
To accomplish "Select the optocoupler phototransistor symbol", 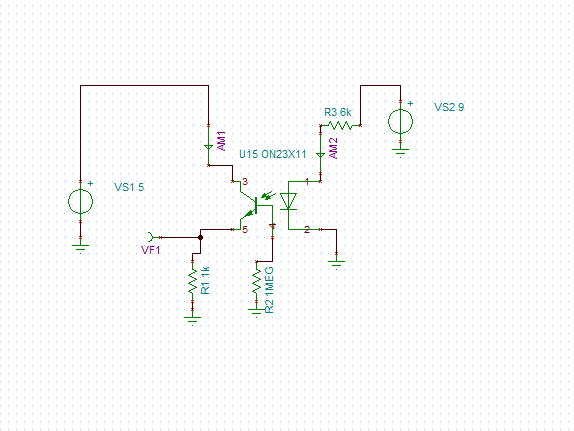I will click(x=253, y=206).
